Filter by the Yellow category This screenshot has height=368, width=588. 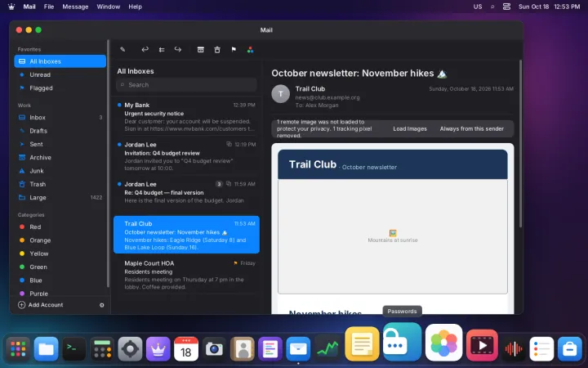60,254
